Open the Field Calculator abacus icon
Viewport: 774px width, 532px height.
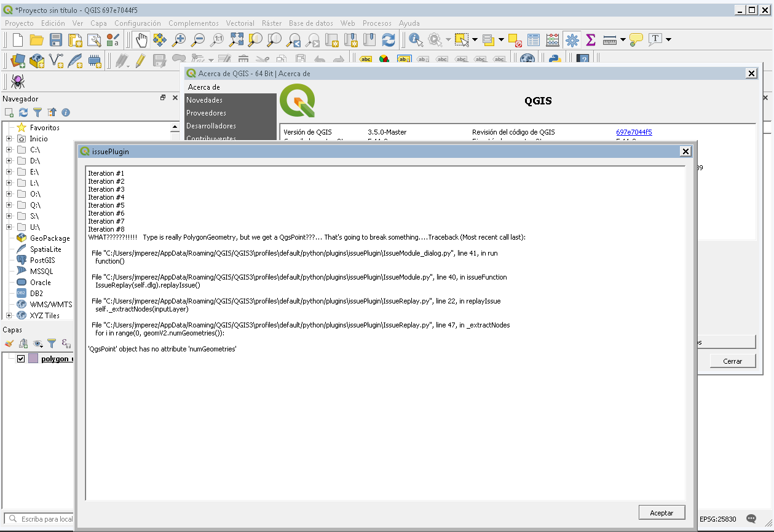(x=553, y=40)
